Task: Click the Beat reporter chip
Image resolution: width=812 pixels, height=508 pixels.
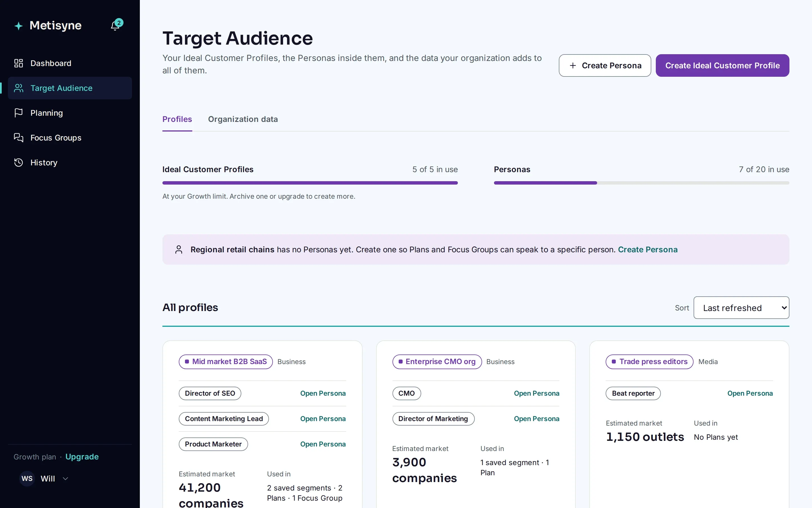Action: tap(633, 393)
